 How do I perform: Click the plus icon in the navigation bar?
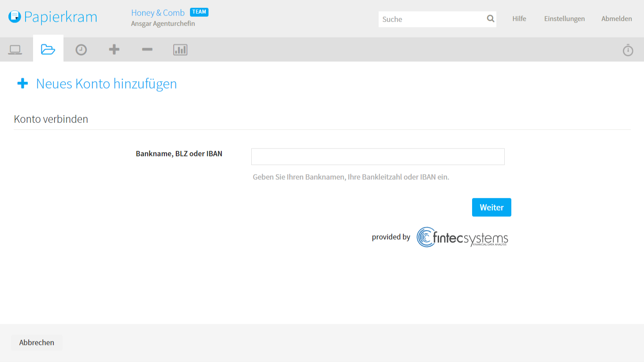(x=114, y=49)
